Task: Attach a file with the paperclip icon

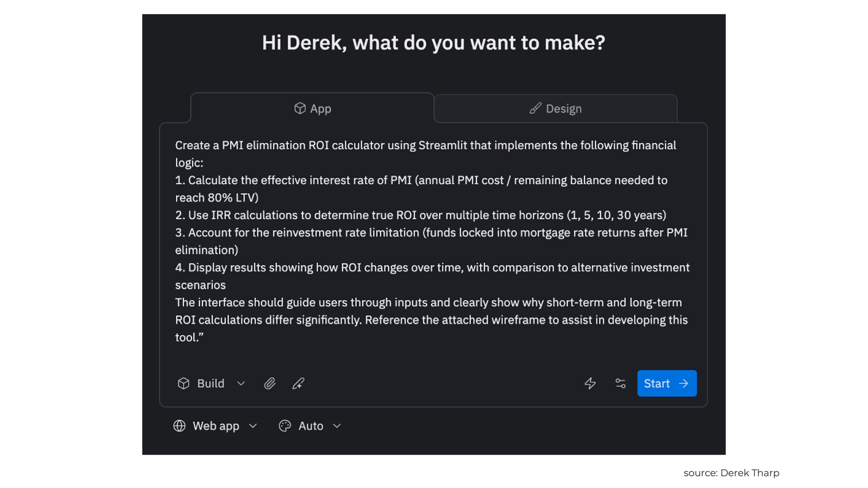Action: [x=270, y=383]
